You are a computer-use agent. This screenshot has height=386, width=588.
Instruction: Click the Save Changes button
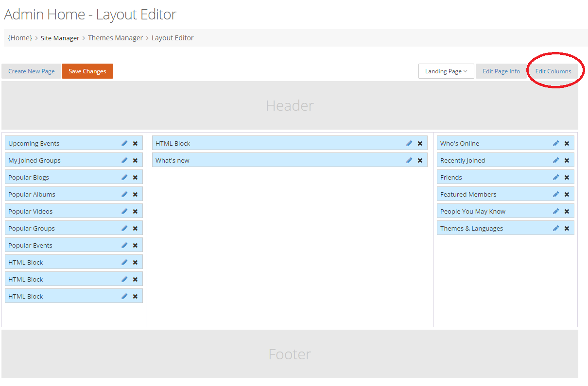[87, 71]
